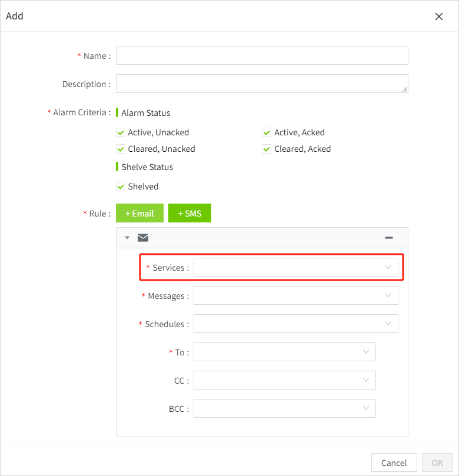Focus the Name input field
Viewport: 459px width, 476px height.
pyautogui.click(x=262, y=55)
